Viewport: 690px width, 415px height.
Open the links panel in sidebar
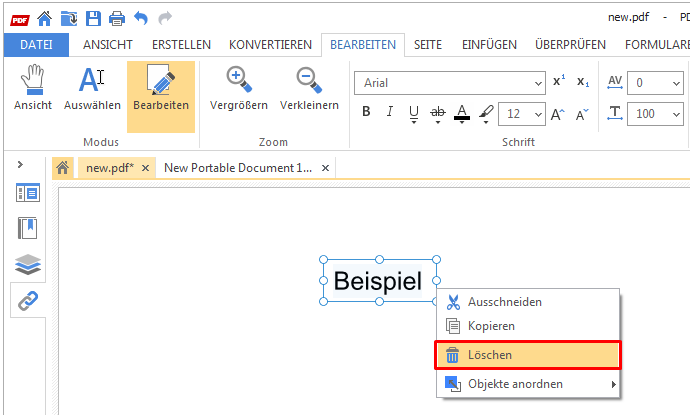27,301
